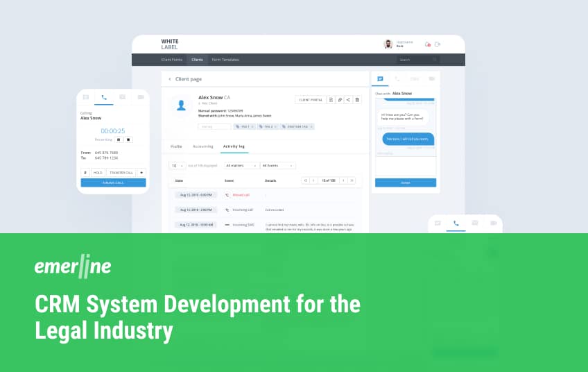Image resolution: width=588 pixels, height=372 pixels.
Task: Click the CLIENT PORTAL button
Action: pyautogui.click(x=311, y=100)
